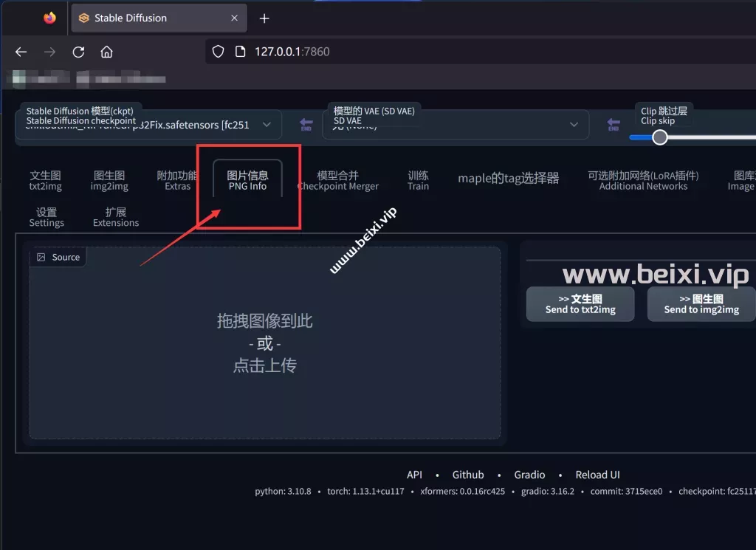The image size is (756, 550).
Task: Go back to previous page
Action: [21, 52]
